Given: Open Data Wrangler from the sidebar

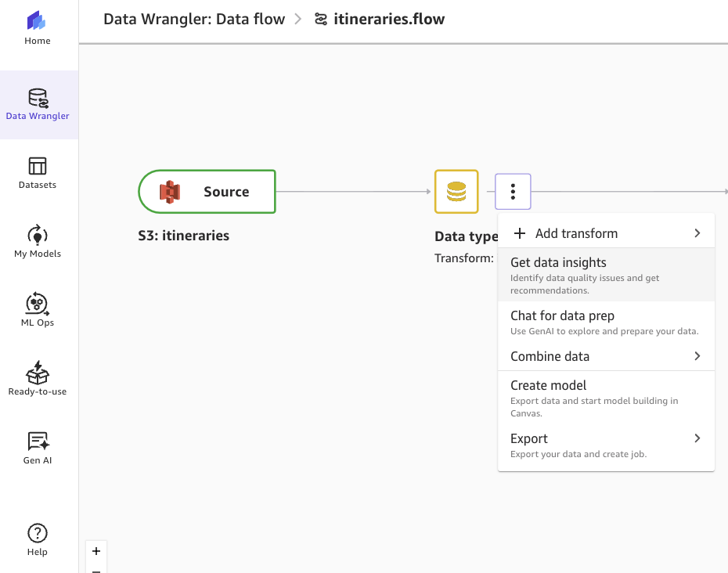Looking at the screenshot, I should (x=38, y=104).
